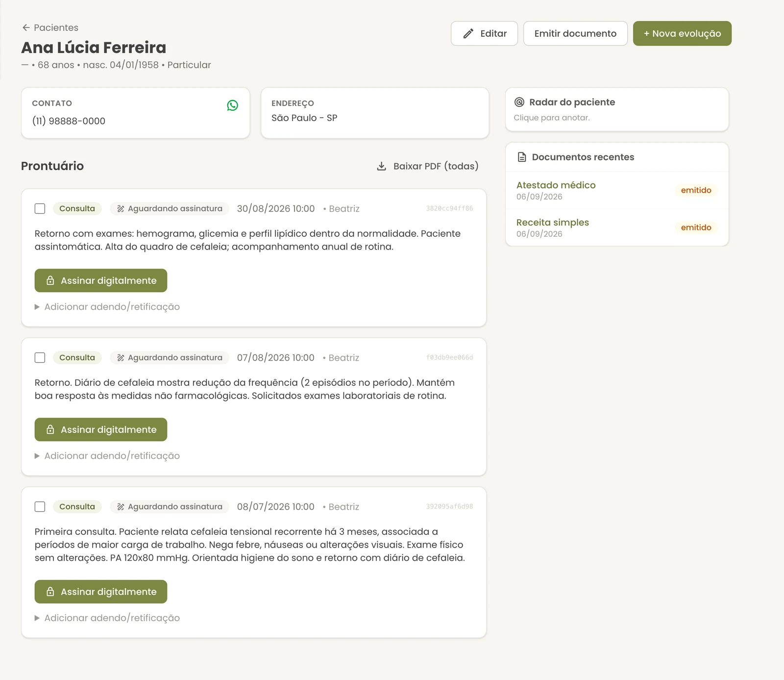Click the Consulta tag on 07/08/2026 entry

click(x=77, y=358)
